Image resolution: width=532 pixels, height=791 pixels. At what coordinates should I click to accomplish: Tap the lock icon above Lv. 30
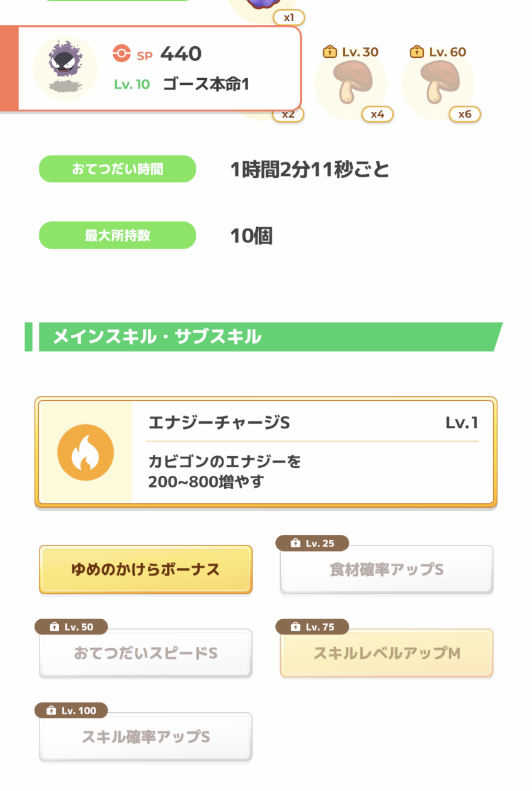pos(330,52)
